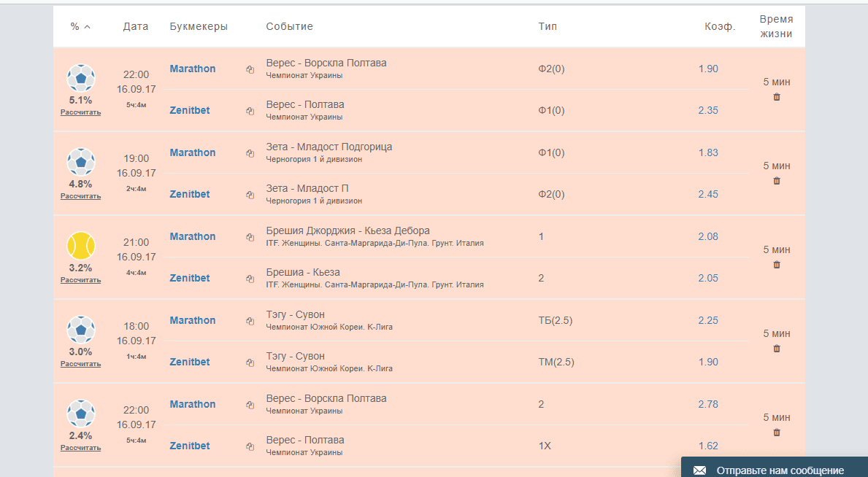
Task: Open Рассчитать calculator for the 3.2% bet
Action: point(81,280)
